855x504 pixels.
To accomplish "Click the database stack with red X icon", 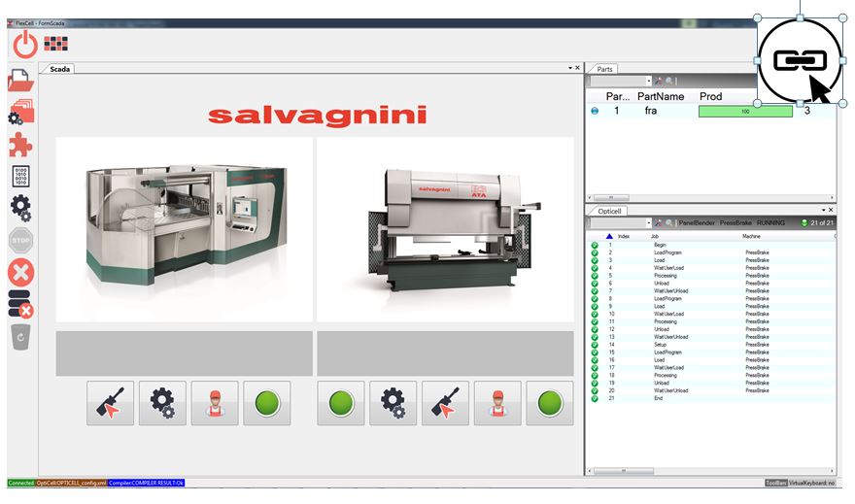I will coord(20,304).
